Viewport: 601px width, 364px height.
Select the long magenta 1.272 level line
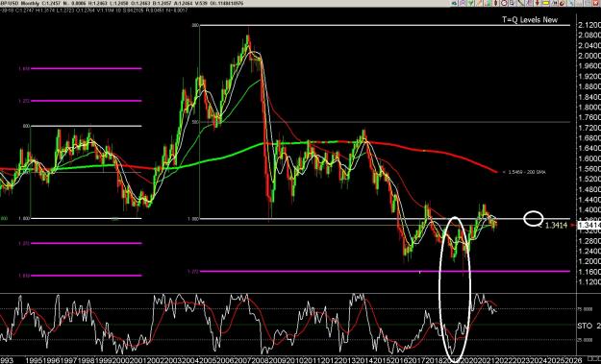click(x=385, y=272)
